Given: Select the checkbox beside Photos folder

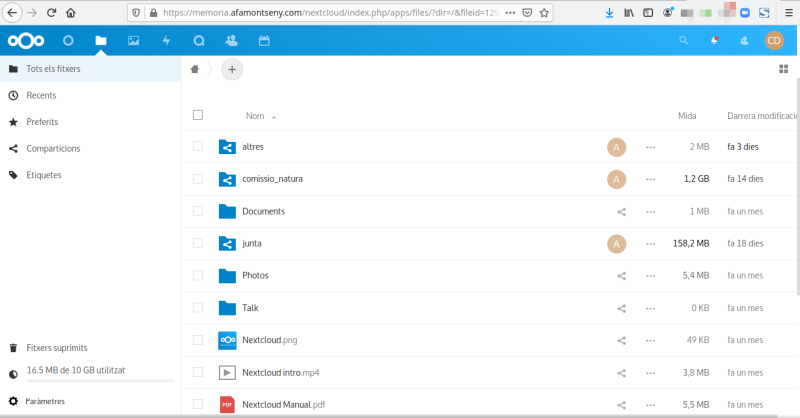Looking at the screenshot, I should click(198, 275).
